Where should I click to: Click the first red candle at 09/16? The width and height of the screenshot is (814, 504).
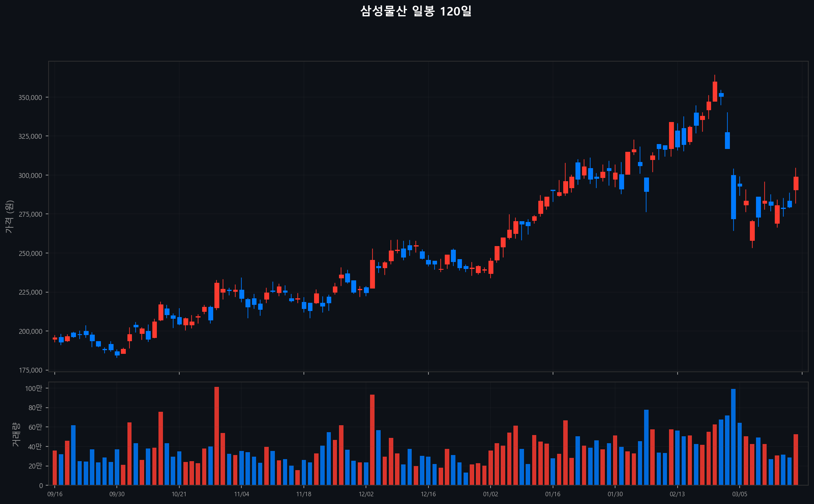pos(55,338)
